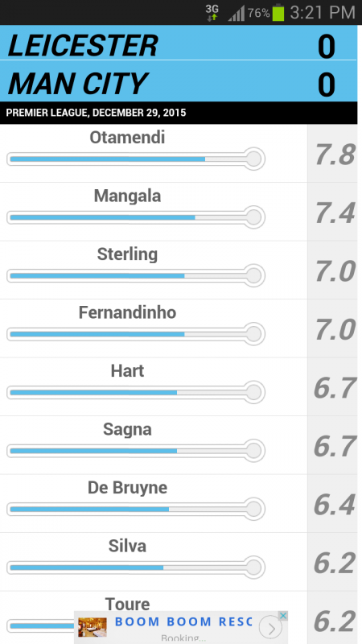Tap the 3G data indicator icon
The image size is (362, 644).
212,13
